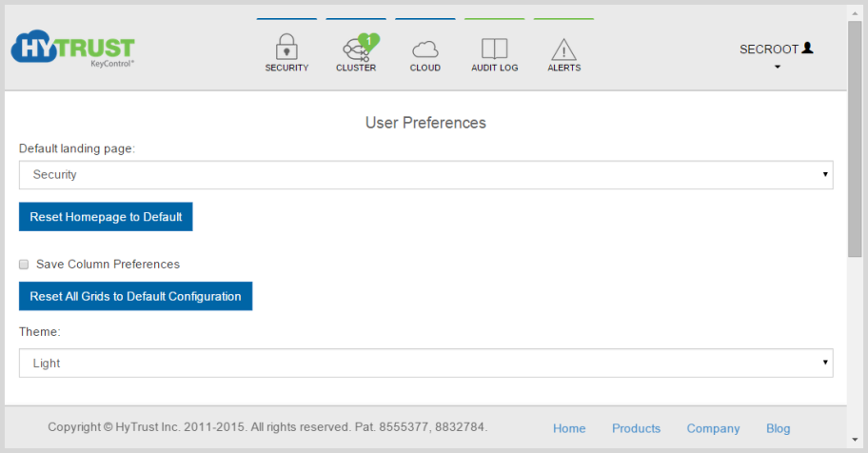This screenshot has width=868, height=453.
Task: Open the Audit Log book icon
Action: [494, 49]
